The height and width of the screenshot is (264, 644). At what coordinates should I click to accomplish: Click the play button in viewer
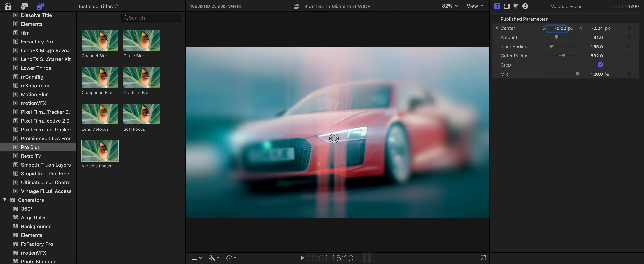tap(302, 258)
